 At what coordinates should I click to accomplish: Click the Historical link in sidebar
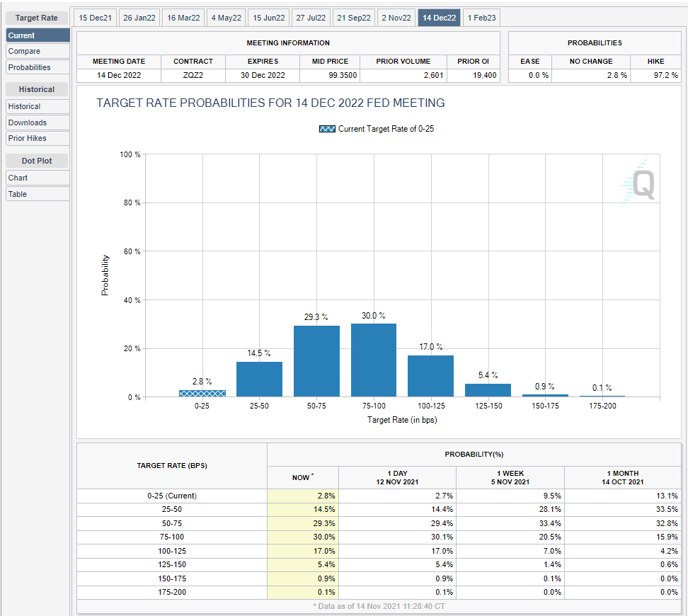click(38, 106)
